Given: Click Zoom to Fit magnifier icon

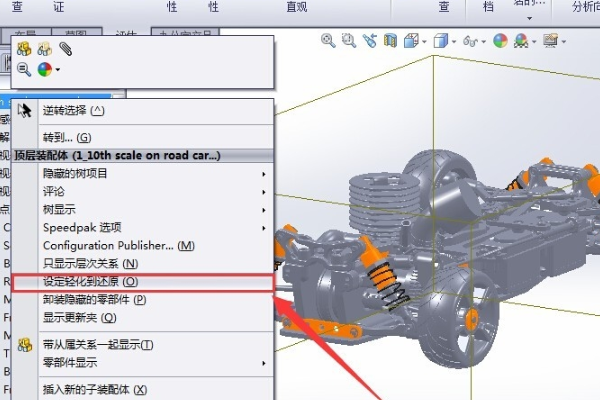Looking at the screenshot, I should pos(328,40).
